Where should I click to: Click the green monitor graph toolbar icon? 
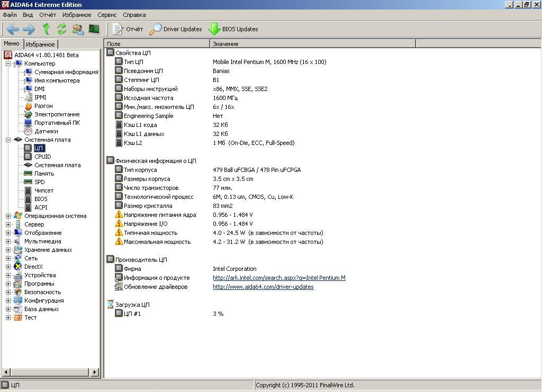(94, 29)
